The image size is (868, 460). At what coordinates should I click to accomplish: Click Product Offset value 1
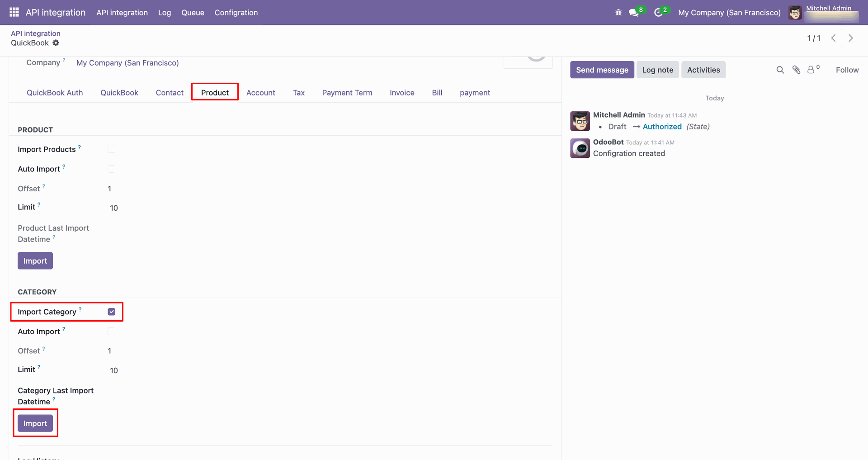(x=109, y=189)
